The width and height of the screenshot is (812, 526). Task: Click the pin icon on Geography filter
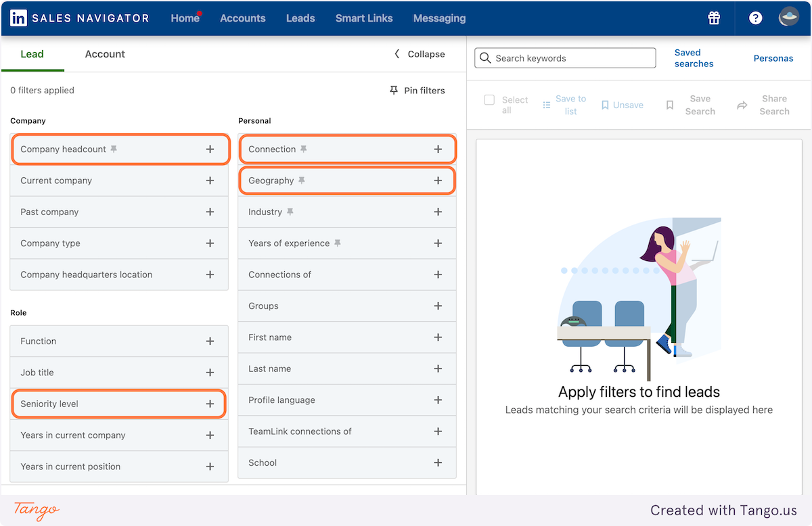pyautogui.click(x=302, y=181)
